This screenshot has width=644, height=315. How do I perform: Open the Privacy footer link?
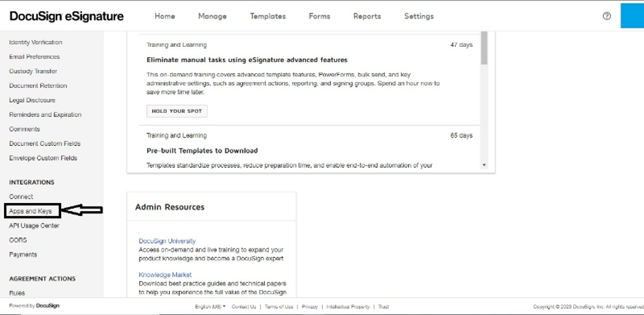(310, 307)
